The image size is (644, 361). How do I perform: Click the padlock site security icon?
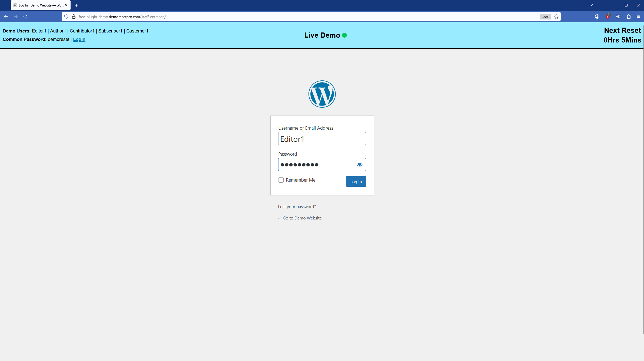tap(74, 17)
